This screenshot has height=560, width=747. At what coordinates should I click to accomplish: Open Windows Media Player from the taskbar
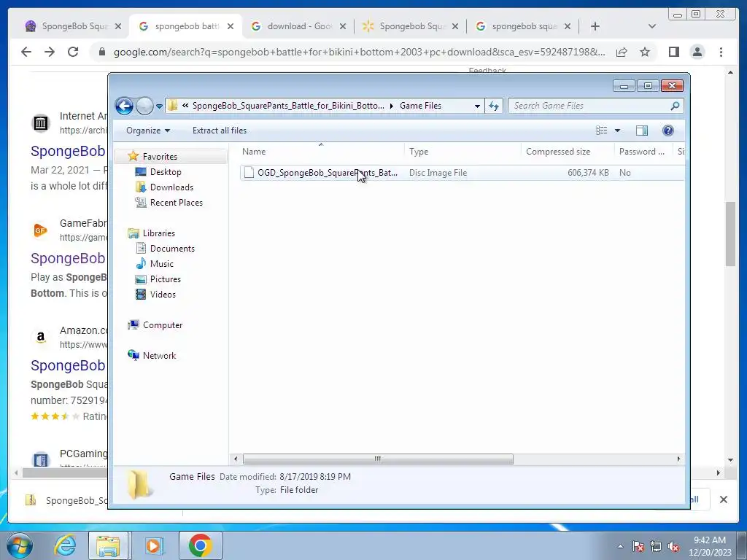pyautogui.click(x=153, y=545)
